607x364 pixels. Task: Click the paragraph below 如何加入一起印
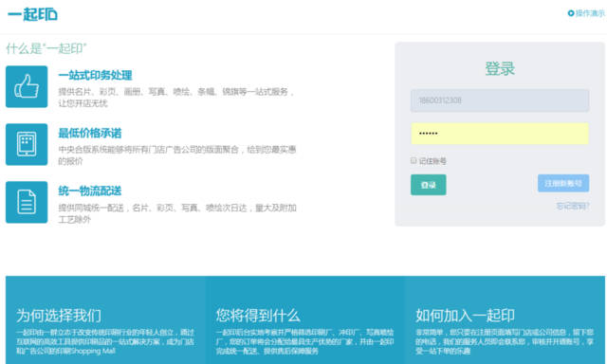[x=505, y=342]
